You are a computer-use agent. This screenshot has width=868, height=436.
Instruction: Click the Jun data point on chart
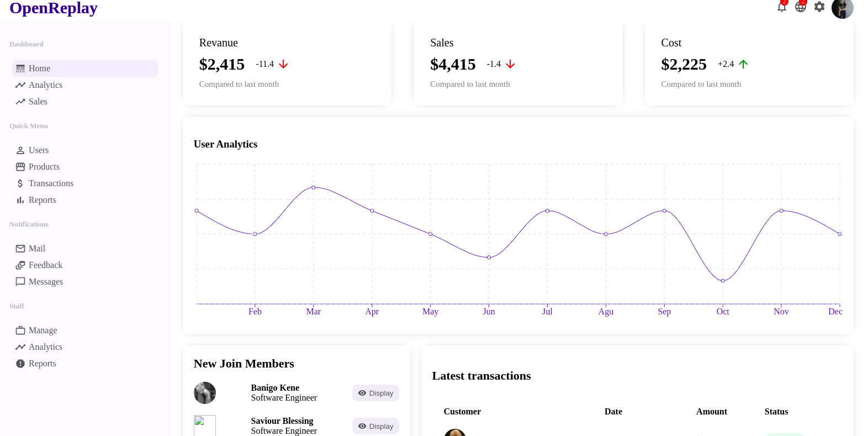tap(489, 258)
